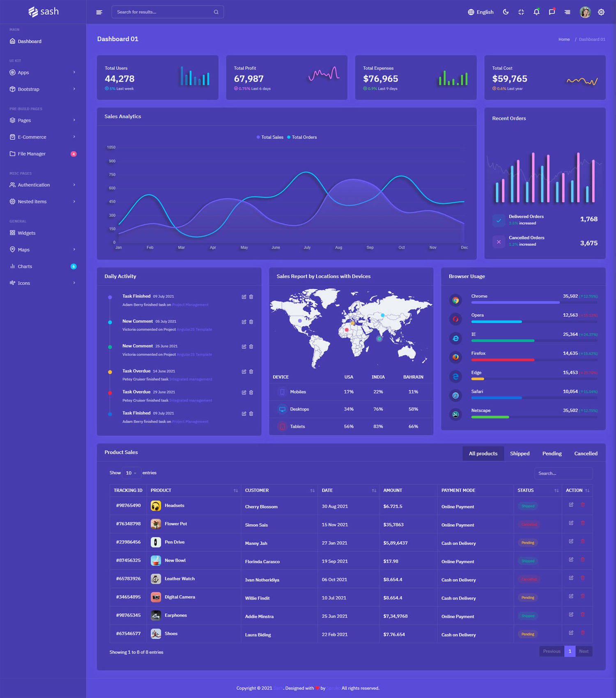Edit the first Task Finished activity
Viewport: 616px width, 698px height.
tap(244, 297)
